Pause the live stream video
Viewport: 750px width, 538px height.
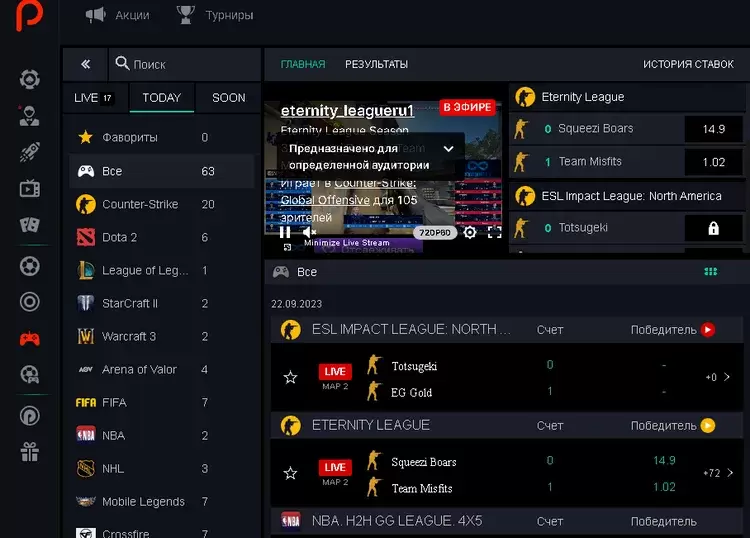coord(285,232)
